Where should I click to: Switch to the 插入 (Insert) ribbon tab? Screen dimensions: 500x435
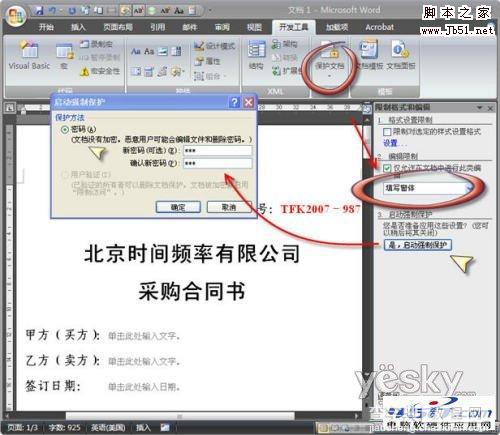[78, 27]
